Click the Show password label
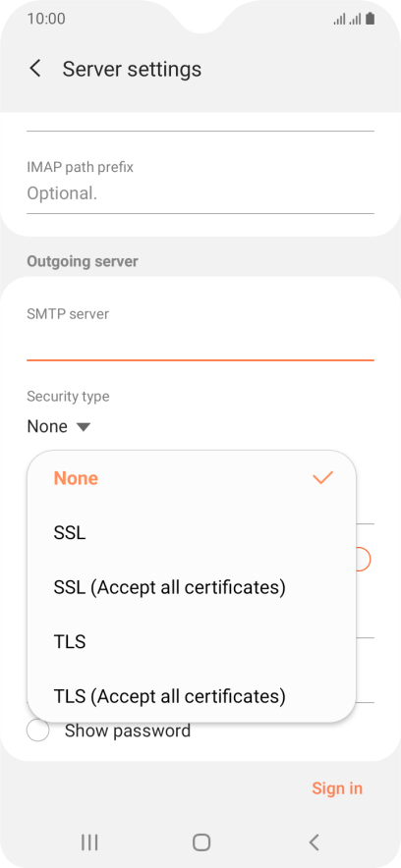The image size is (401, 868). click(128, 731)
